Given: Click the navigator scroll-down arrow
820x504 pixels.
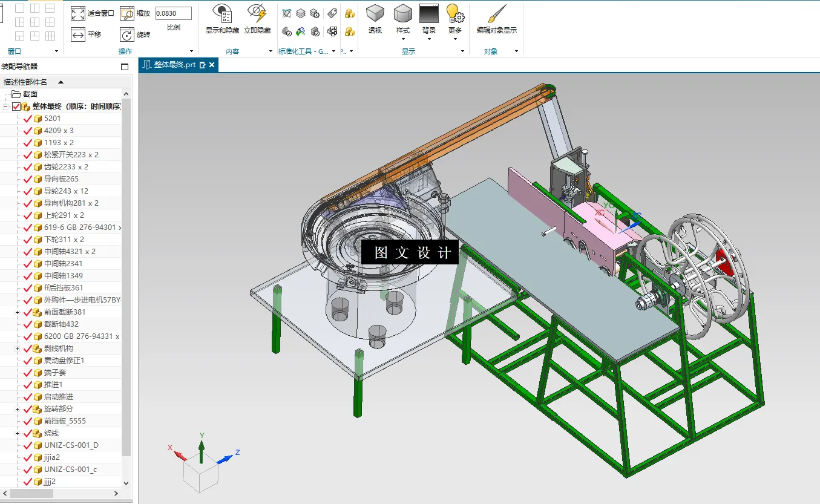Looking at the screenshot, I should pyautogui.click(x=126, y=483).
